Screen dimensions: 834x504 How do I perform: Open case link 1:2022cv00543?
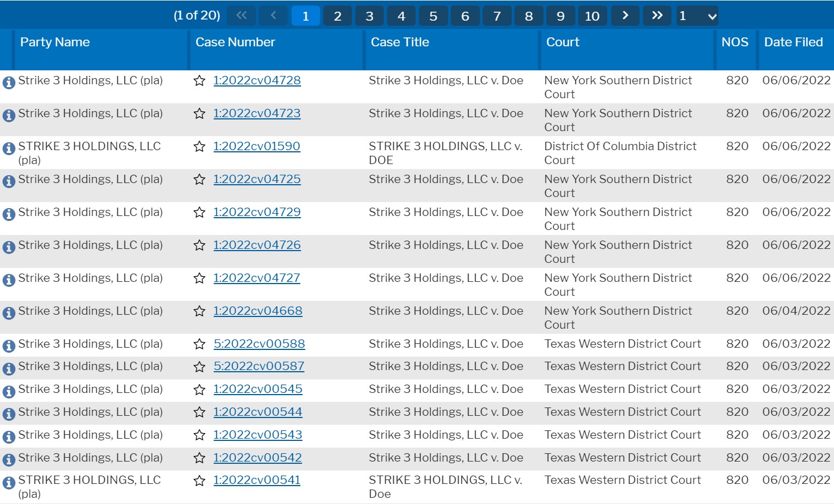(x=258, y=435)
